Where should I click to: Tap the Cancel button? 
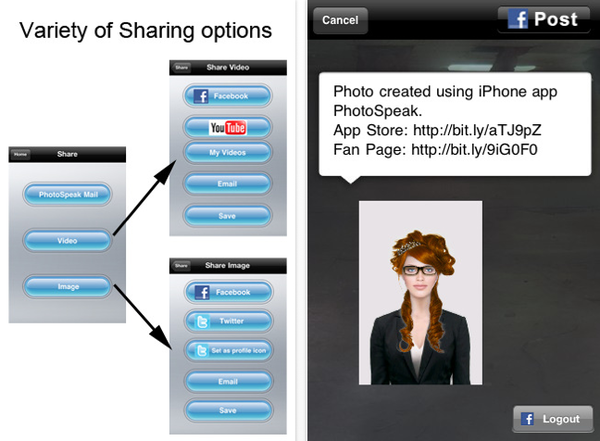340,20
